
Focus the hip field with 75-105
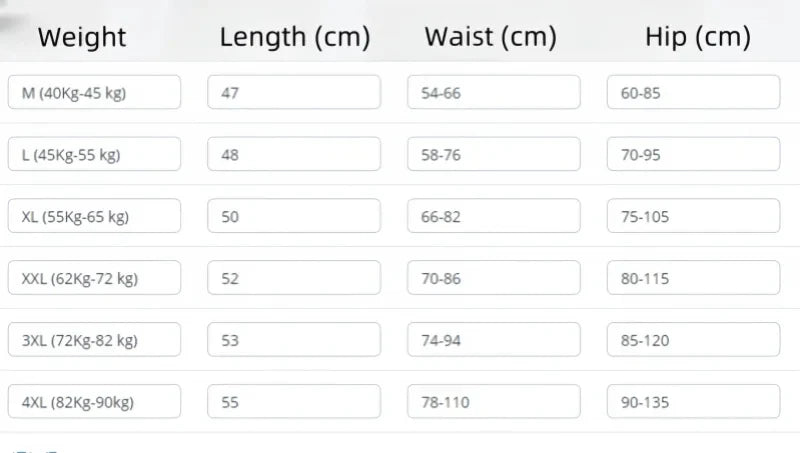(x=693, y=217)
